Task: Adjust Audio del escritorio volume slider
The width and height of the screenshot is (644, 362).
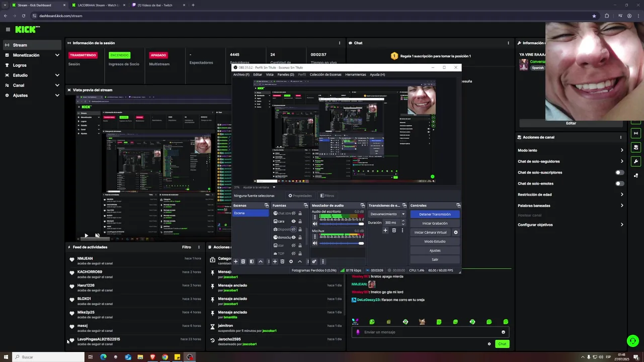Action: 342,224
